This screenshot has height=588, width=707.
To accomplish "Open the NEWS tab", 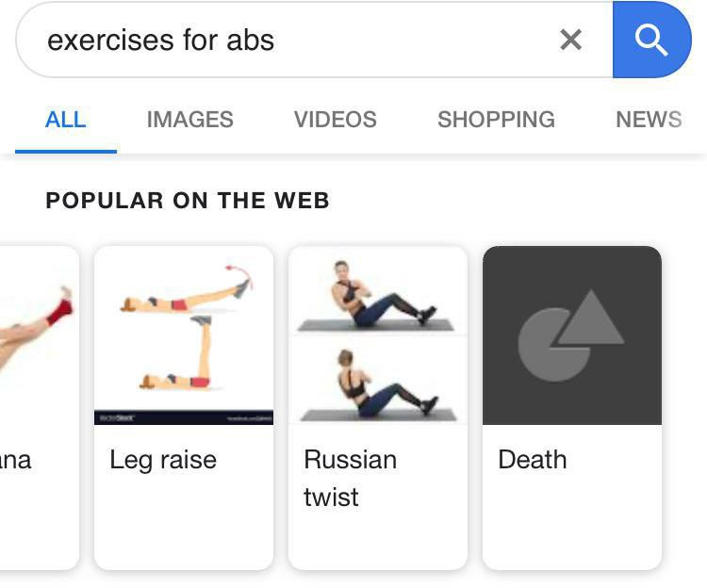I will point(649,120).
